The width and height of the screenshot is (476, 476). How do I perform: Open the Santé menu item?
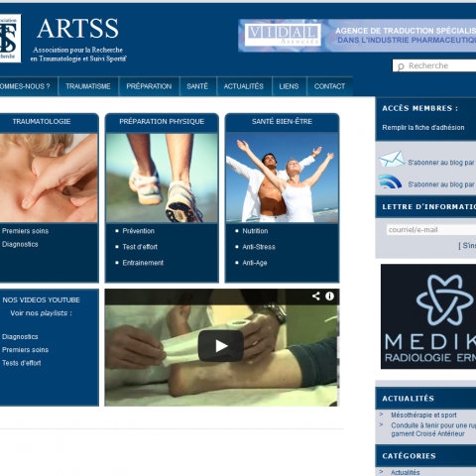pos(197,86)
